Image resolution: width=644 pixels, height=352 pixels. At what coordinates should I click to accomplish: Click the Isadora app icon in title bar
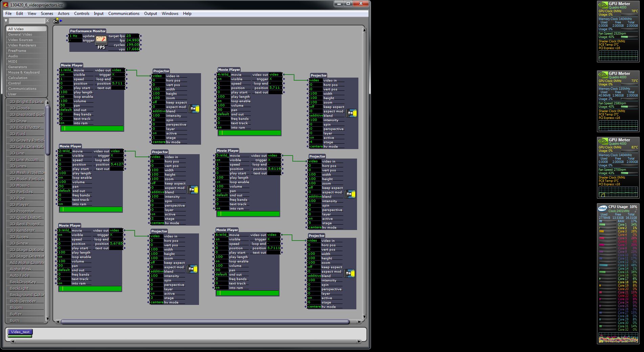click(x=6, y=5)
